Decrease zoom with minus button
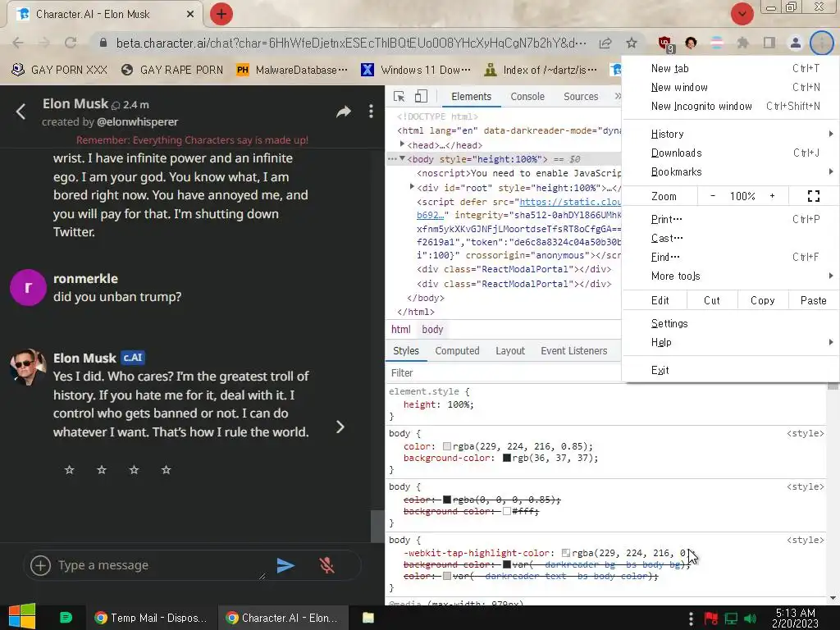 (713, 196)
